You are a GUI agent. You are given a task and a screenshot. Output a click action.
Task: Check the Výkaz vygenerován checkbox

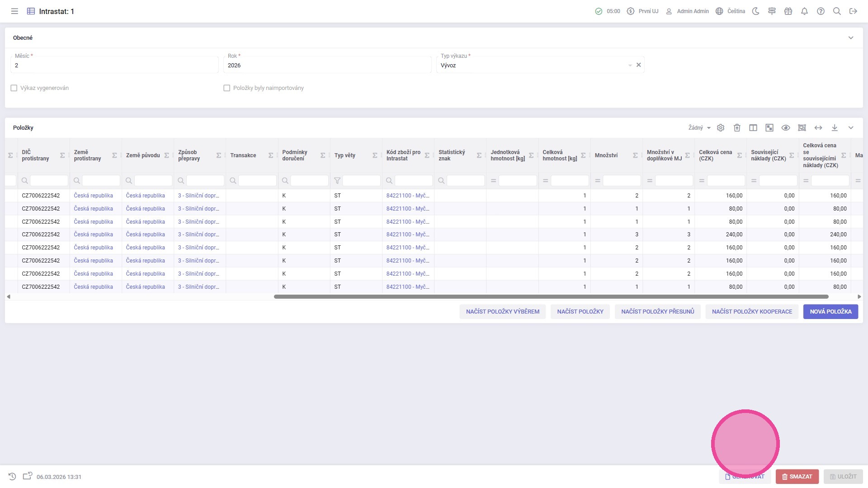(x=14, y=88)
